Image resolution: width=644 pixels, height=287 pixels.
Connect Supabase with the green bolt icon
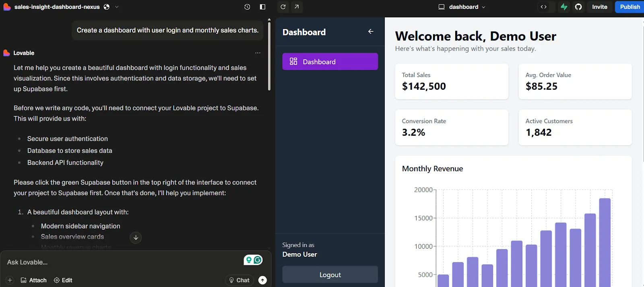(564, 7)
